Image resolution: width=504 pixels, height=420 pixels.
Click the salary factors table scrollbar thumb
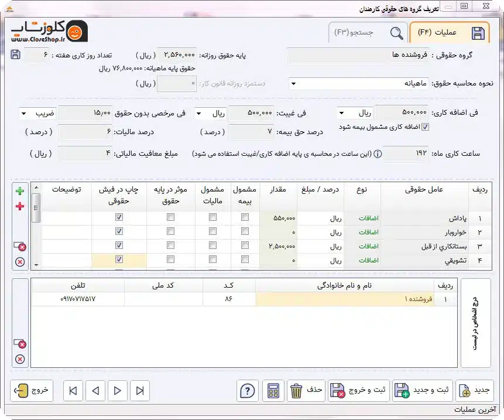click(36, 207)
